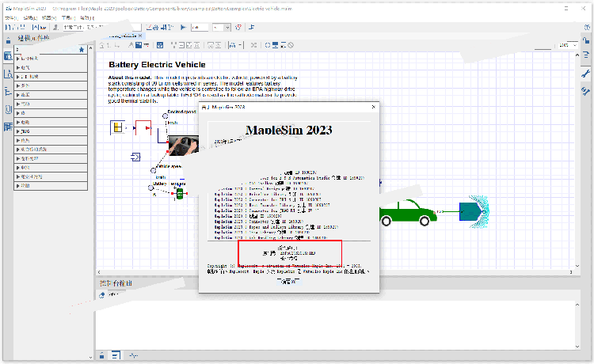
Task: Click the search field in component library
Action: (x=48, y=49)
